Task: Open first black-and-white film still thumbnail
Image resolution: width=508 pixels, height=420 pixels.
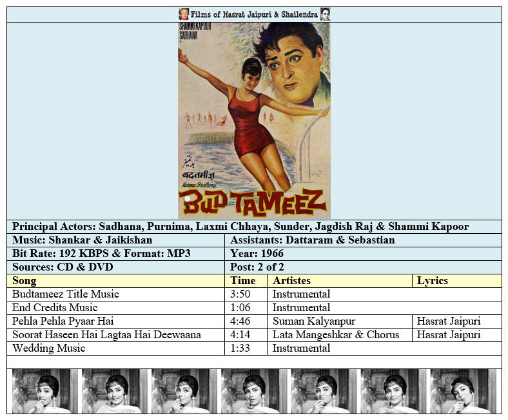Action: tap(45, 392)
